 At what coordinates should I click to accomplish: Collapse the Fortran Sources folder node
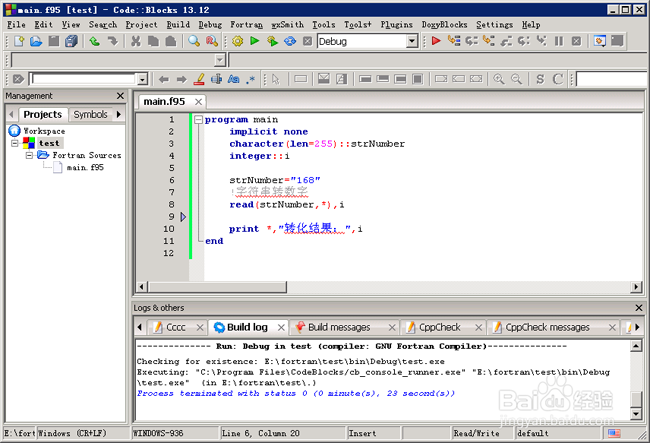28,156
